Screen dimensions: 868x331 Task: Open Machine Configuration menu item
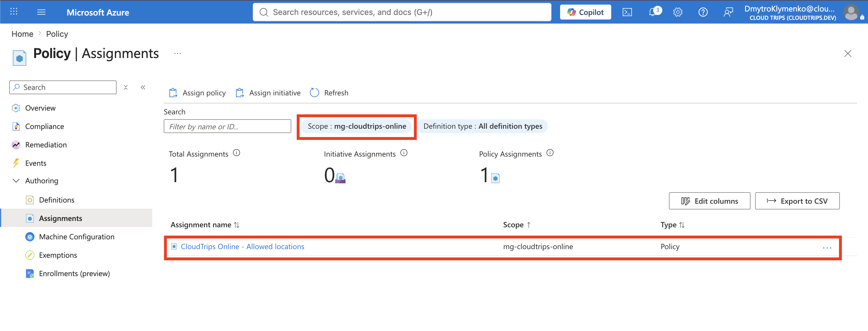[x=76, y=237]
